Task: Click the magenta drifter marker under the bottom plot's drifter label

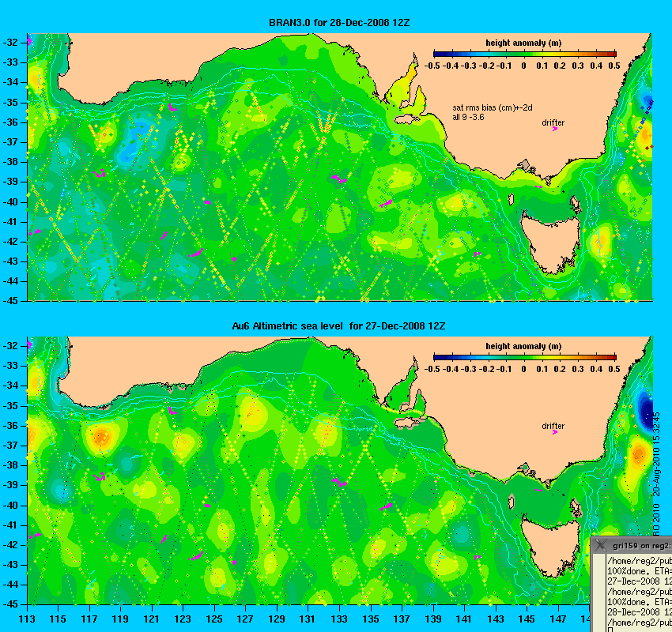Action: [554, 432]
